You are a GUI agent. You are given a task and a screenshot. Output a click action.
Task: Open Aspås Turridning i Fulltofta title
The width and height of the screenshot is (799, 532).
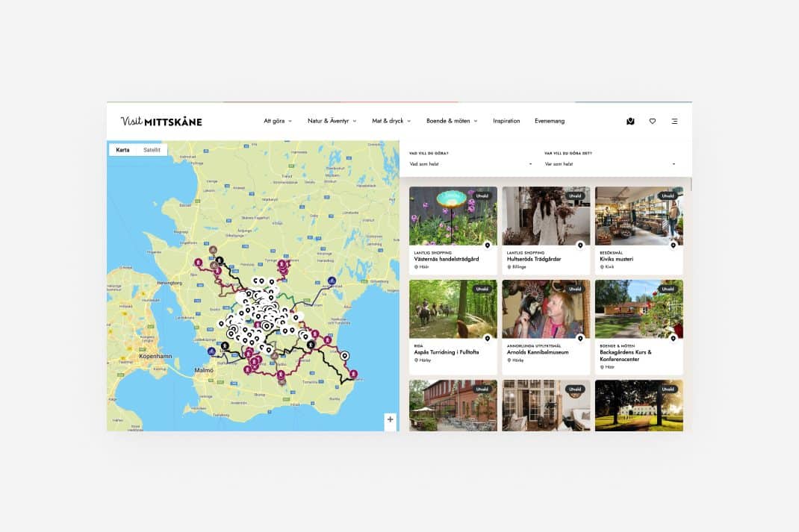point(447,352)
